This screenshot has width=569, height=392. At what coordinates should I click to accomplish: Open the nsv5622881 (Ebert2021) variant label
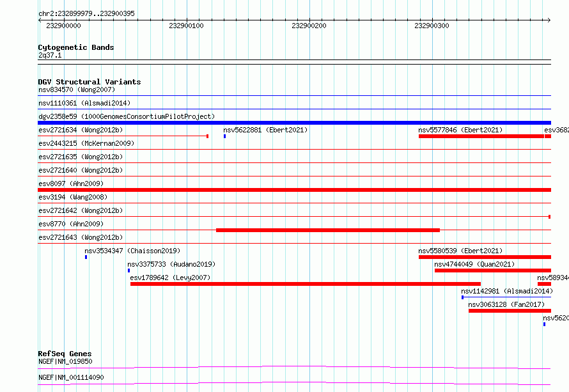coord(265,130)
